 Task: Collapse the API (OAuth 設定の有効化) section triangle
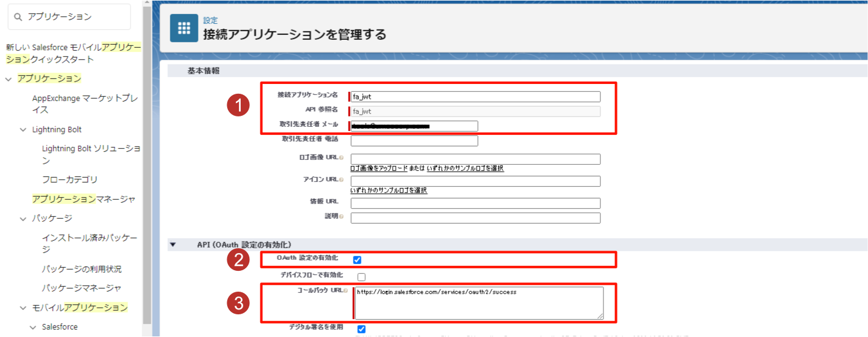(x=173, y=244)
